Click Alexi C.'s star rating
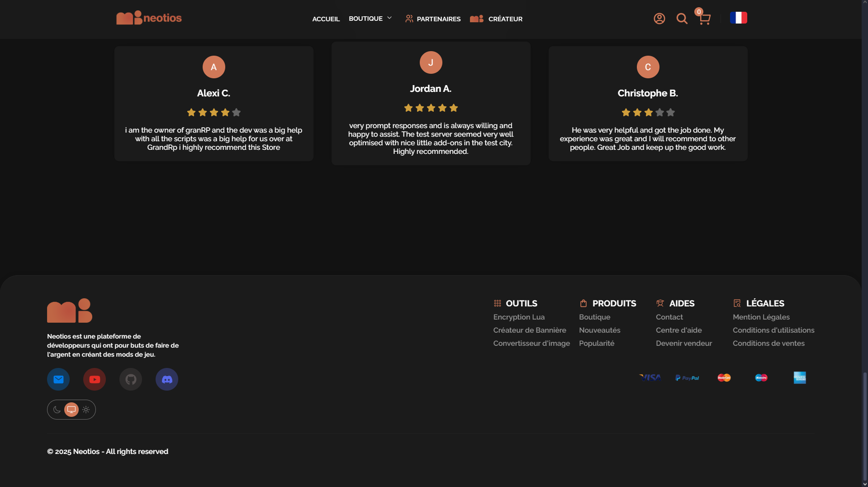This screenshot has height=487, width=868. [x=213, y=112]
